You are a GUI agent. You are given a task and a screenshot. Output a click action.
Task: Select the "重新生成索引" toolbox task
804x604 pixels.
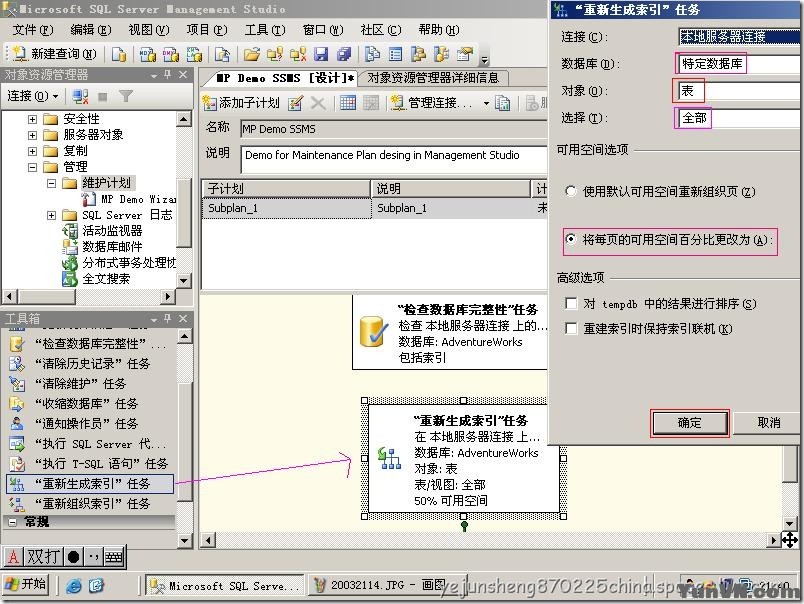click(x=90, y=484)
